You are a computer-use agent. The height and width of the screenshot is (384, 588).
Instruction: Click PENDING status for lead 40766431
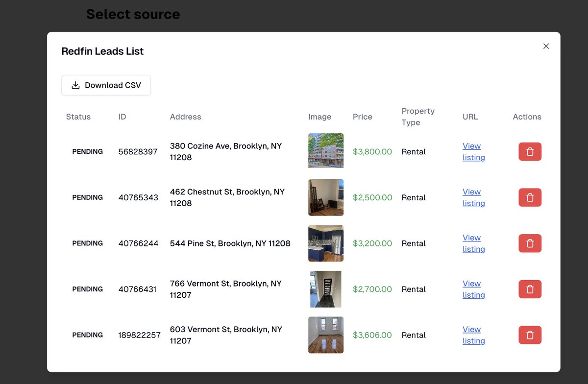coord(88,289)
